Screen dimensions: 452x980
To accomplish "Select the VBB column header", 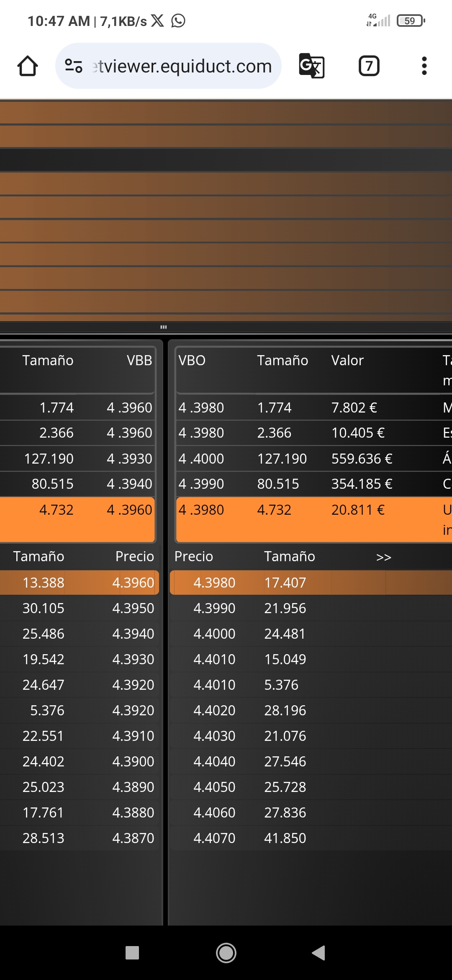I will [139, 361].
